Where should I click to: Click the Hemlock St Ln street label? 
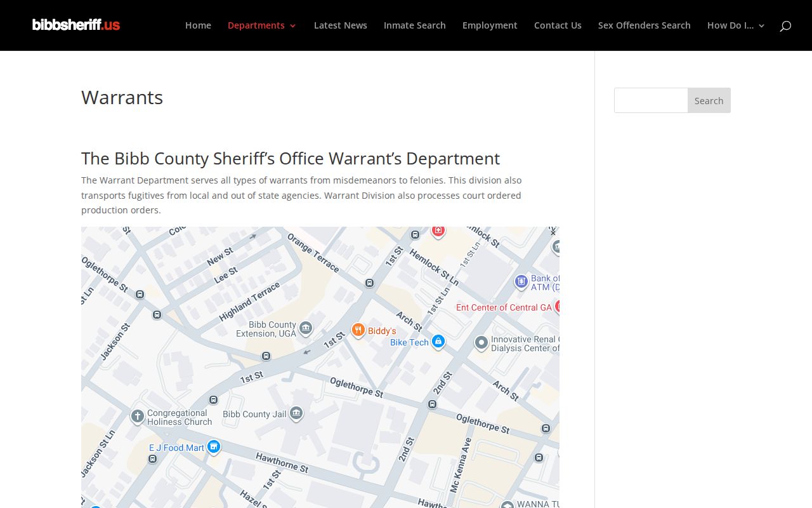pyautogui.click(x=434, y=267)
